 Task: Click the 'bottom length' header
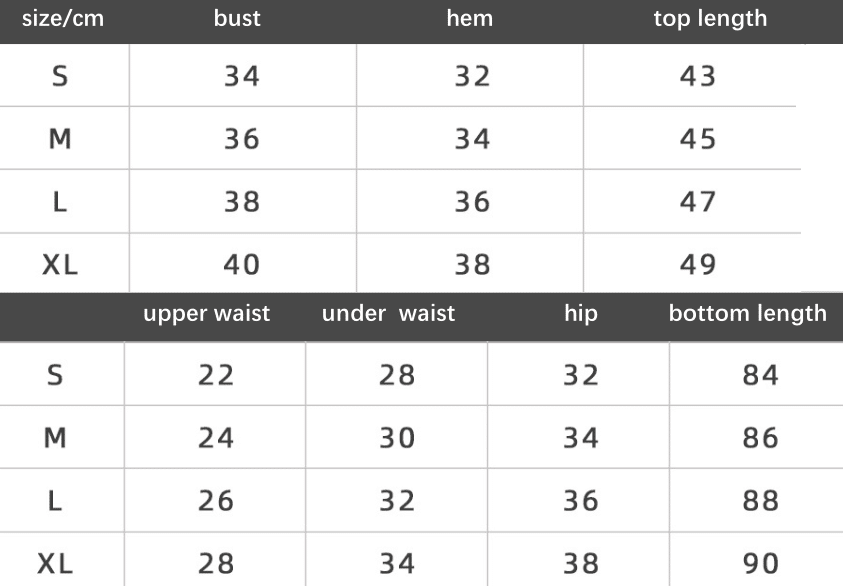pyautogui.click(x=748, y=314)
